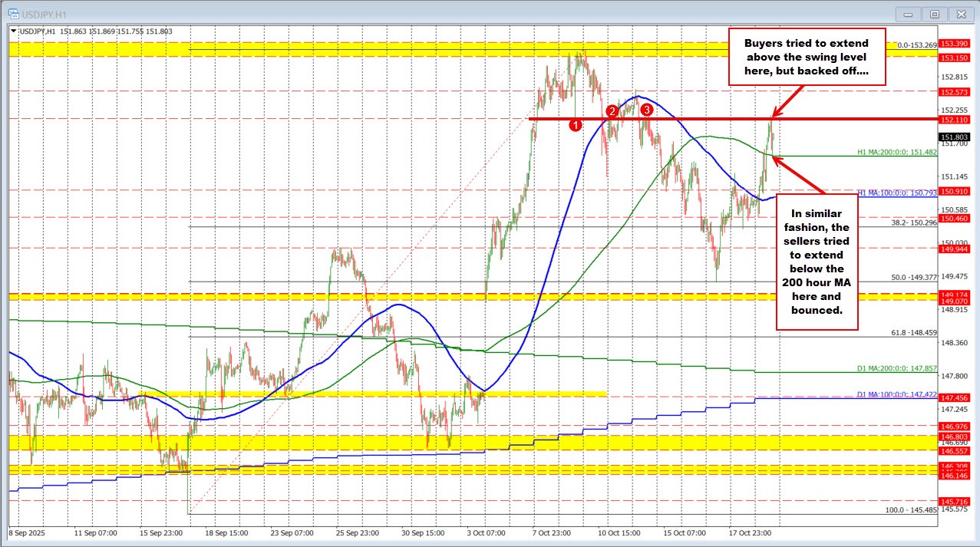
Task: Click the red circle marker numbered 2
Action: coord(612,111)
